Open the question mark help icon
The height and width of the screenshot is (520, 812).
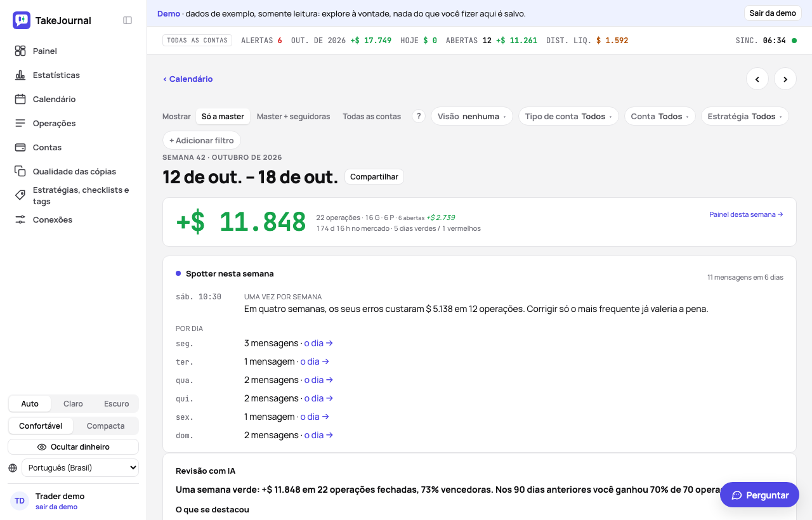pos(419,116)
